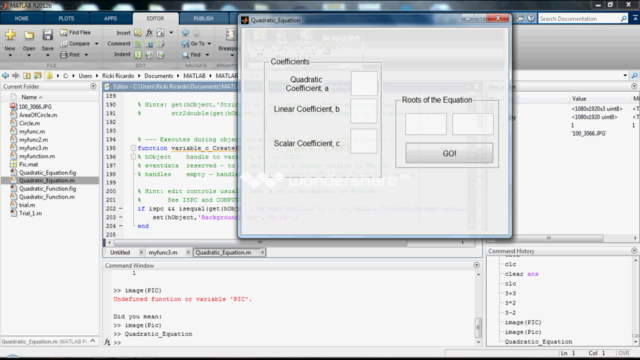
Task: Select Quadratic_Equation.fig file
Action: tap(47, 172)
